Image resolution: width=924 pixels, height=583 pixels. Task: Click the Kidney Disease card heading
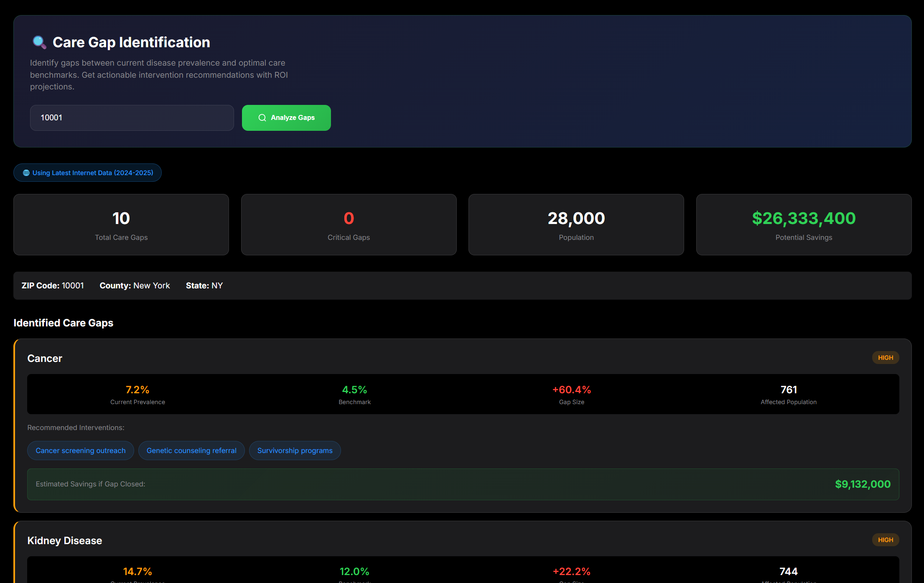65,541
